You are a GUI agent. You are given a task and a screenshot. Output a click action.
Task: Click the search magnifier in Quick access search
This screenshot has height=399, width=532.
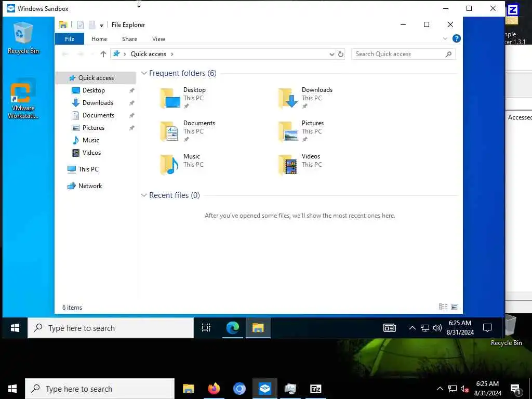(448, 54)
